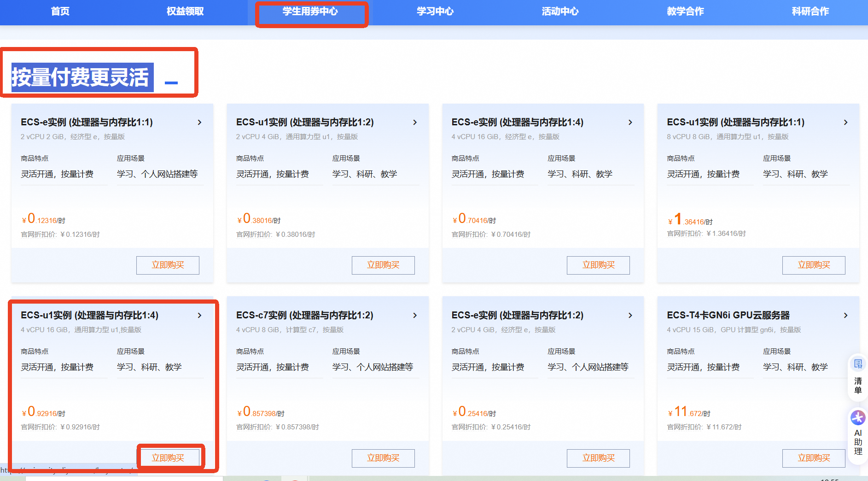Click 官网折扣价 ¥11.672/时 line
Viewport: 868px width, 481px height.
tap(705, 427)
